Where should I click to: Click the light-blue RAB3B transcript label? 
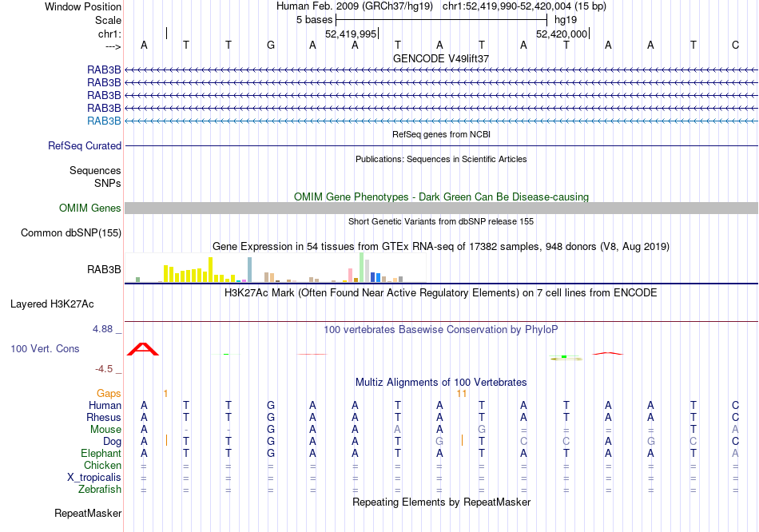(104, 121)
